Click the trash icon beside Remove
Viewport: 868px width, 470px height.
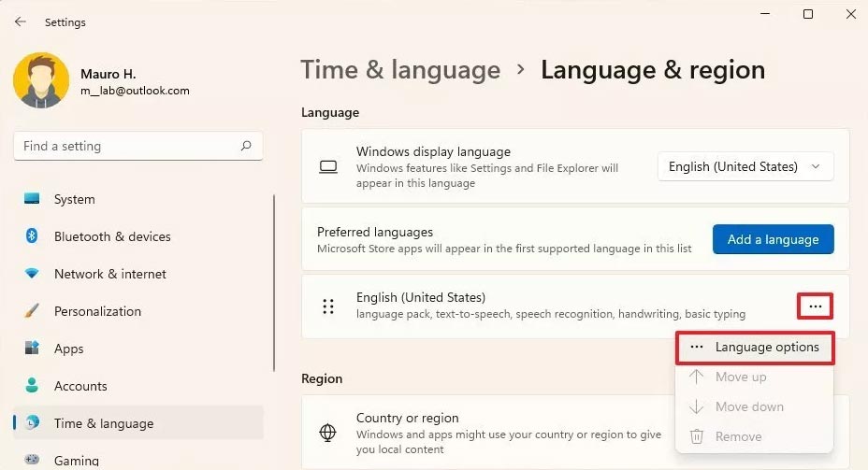[x=697, y=436]
